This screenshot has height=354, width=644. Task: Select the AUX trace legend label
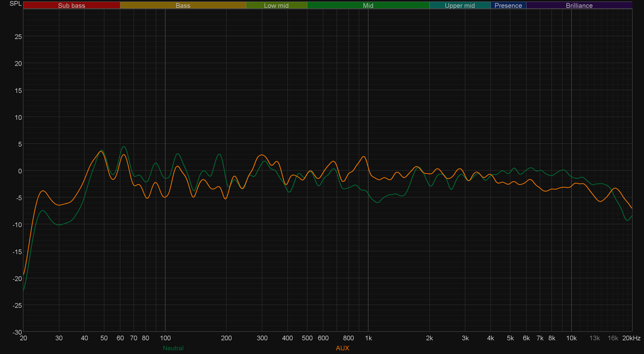(342, 348)
